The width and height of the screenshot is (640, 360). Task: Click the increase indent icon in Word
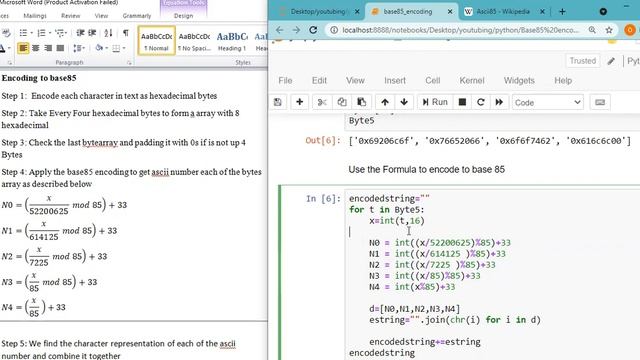pyautogui.click(x=93, y=33)
